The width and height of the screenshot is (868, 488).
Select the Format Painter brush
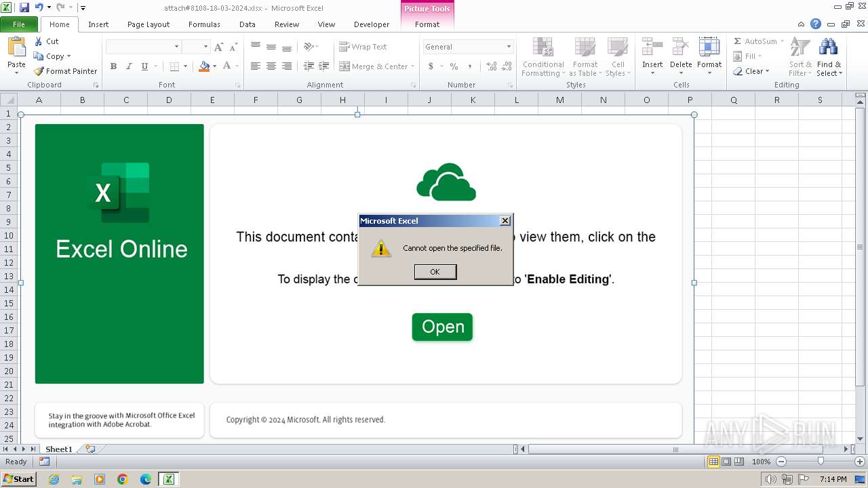pos(39,71)
